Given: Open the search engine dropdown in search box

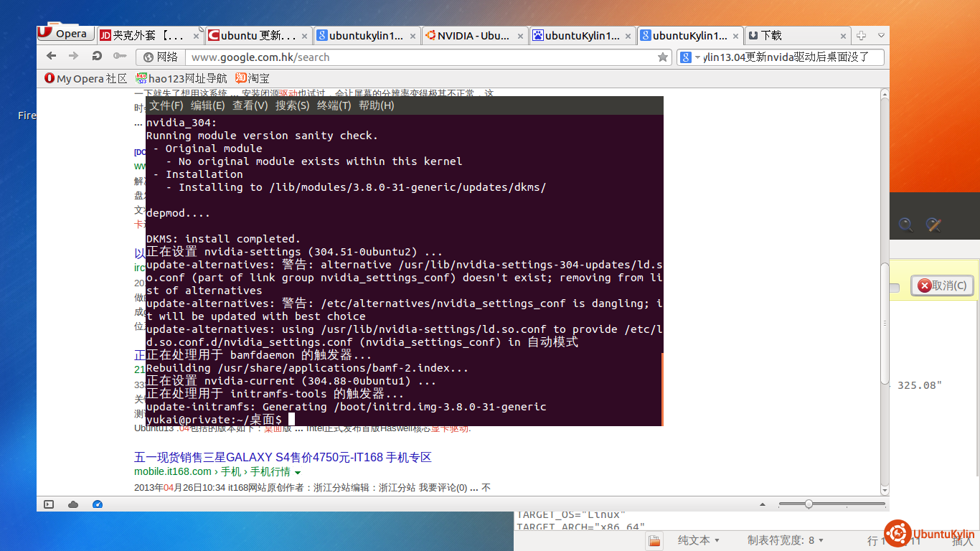Looking at the screenshot, I should [690, 57].
